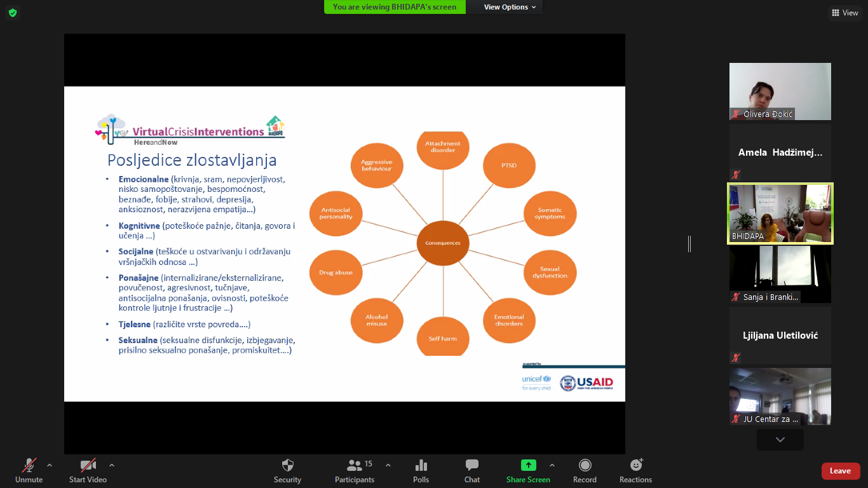868x488 pixels.
Task: Expand video options arrow next to Start Video
Action: pos(112,464)
